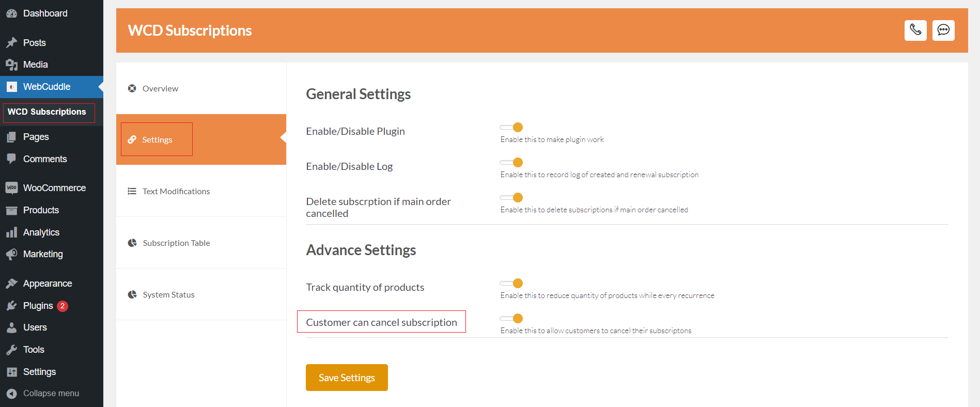Screen dimensions: 980x407
Task: Click the Track quantity of products label
Action: 365,287
